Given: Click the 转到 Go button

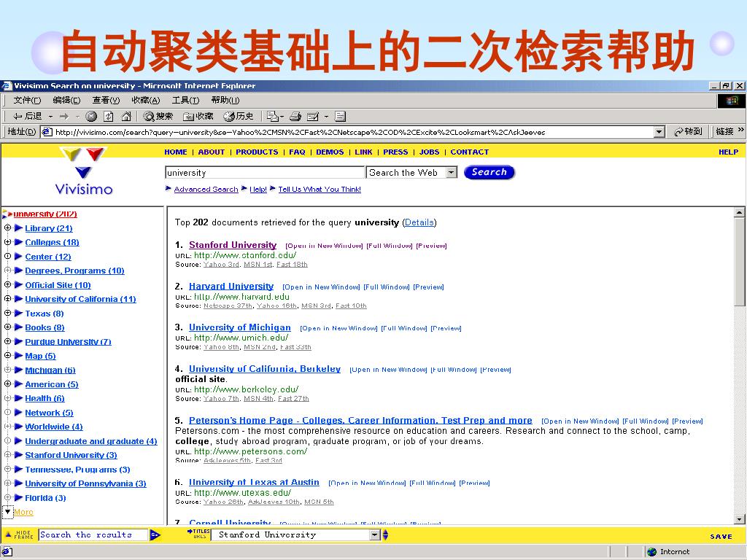Looking at the screenshot, I should 688,131.
